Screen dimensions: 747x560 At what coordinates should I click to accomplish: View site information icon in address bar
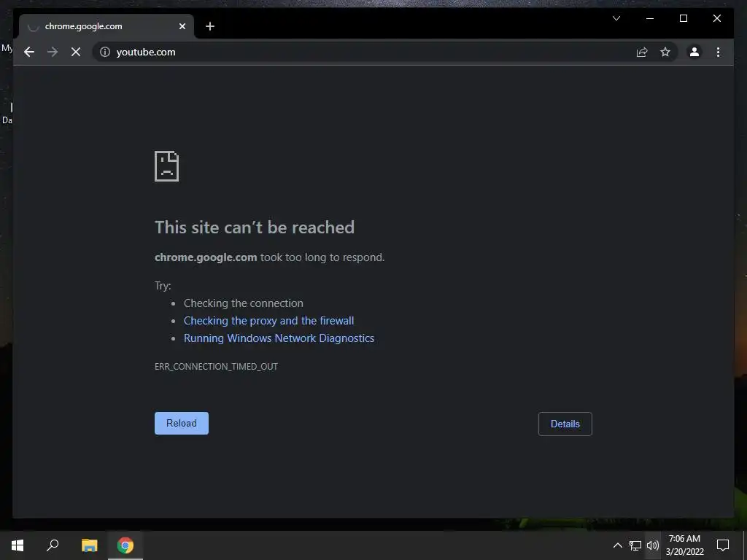105,52
